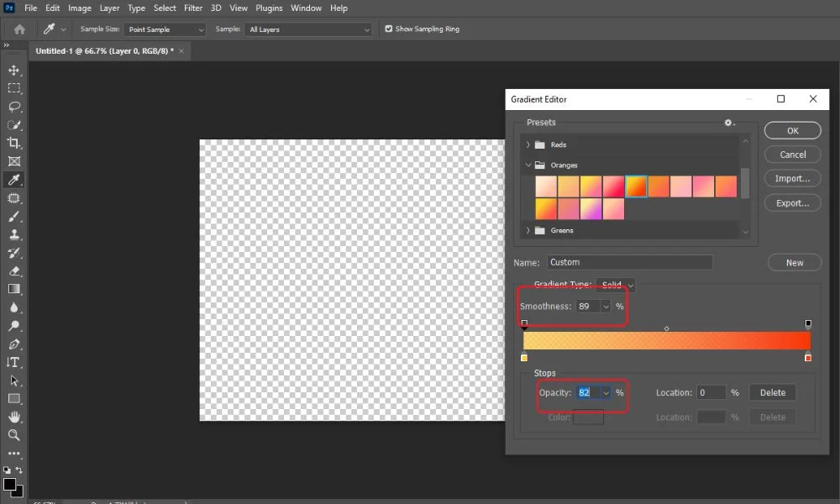Click the gradient Name input field

click(x=630, y=262)
